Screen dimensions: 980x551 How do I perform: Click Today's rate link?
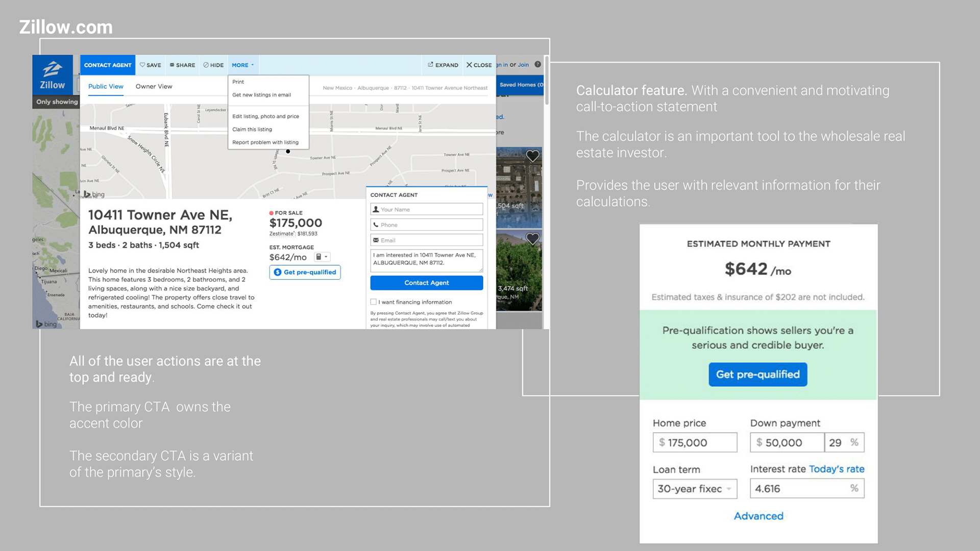coord(837,469)
